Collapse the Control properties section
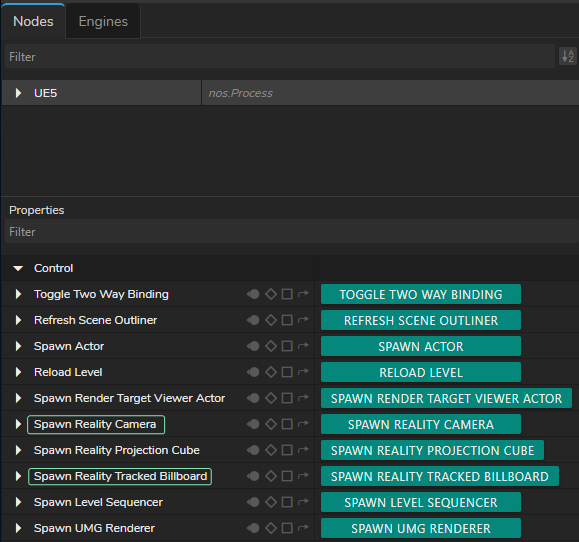The image size is (579, 542). click(18, 268)
